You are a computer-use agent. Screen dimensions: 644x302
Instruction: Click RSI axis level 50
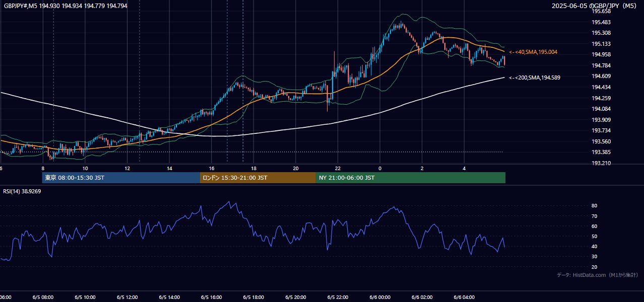595,236
